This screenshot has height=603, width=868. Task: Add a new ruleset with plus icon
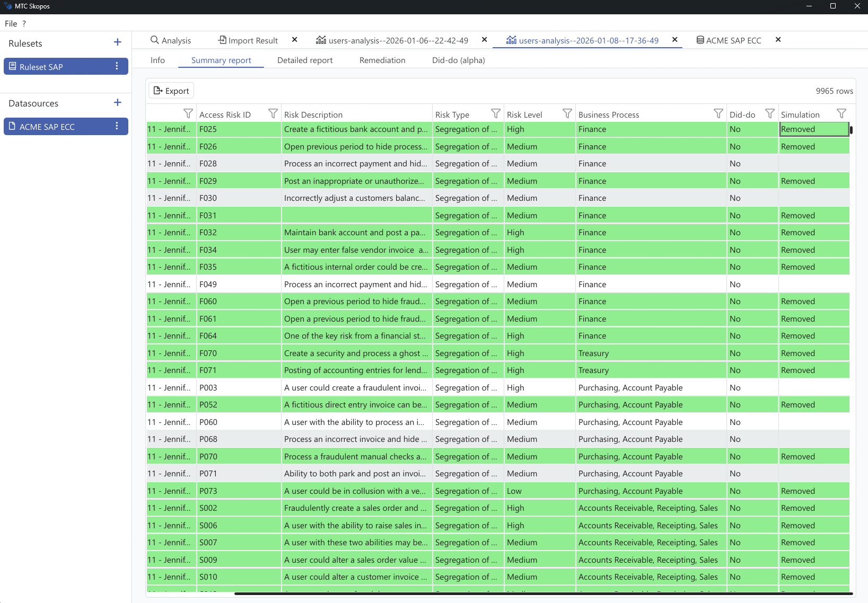118,42
